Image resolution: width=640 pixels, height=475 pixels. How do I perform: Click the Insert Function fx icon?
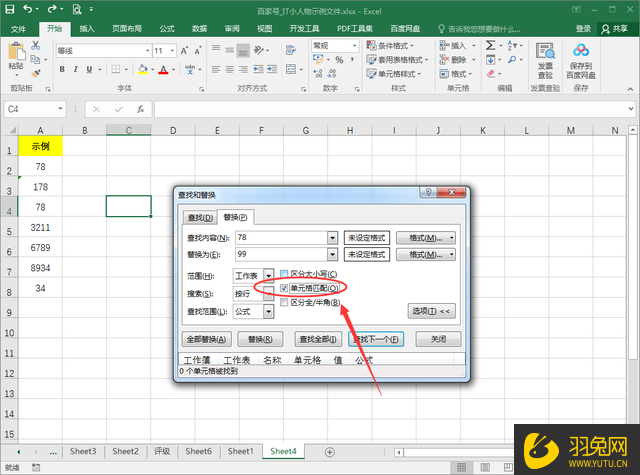tap(140, 109)
